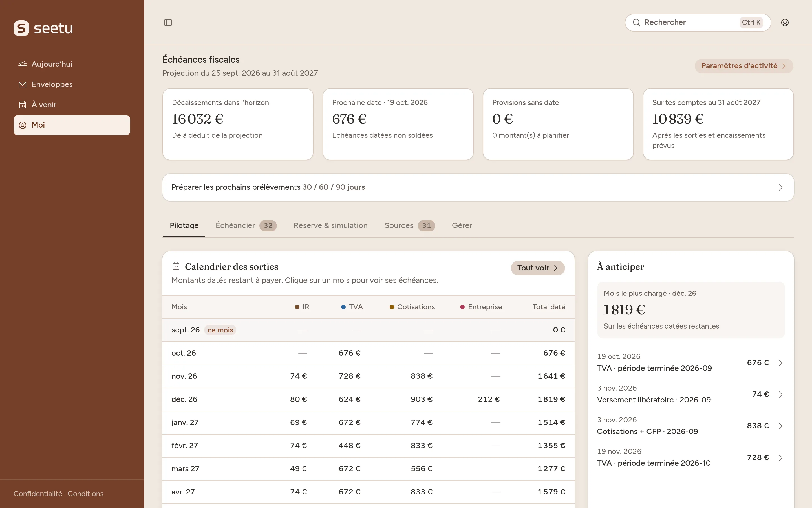Click the seetu logo icon

pos(21,28)
